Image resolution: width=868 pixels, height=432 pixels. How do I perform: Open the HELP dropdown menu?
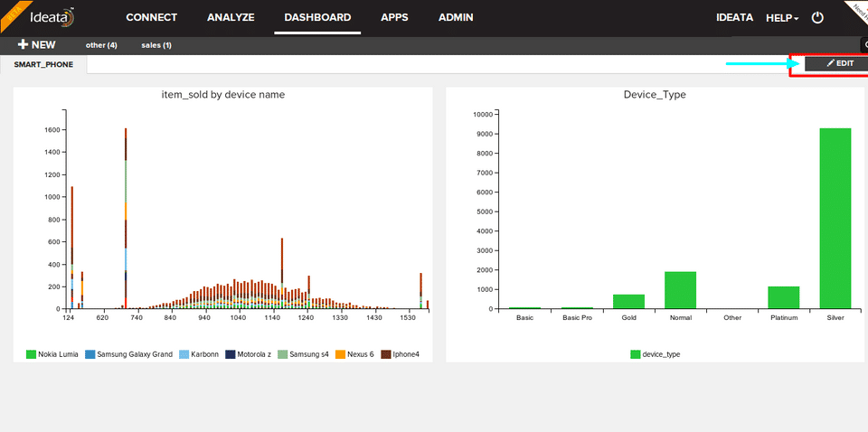pos(782,18)
